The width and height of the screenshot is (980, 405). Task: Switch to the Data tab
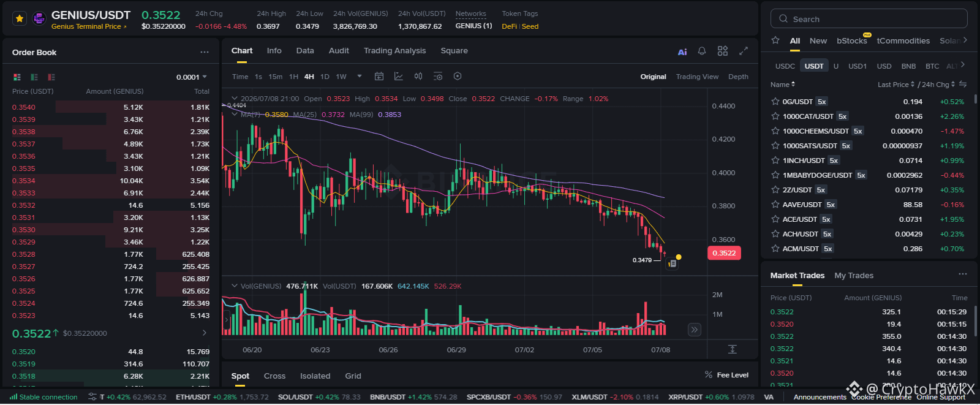coord(305,51)
